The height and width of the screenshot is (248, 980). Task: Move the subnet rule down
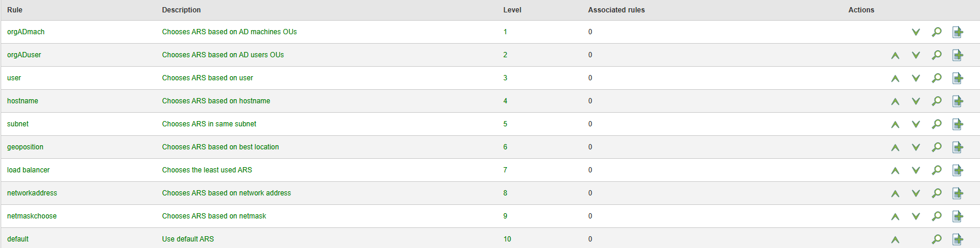pyautogui.click(x=916, y=124)
